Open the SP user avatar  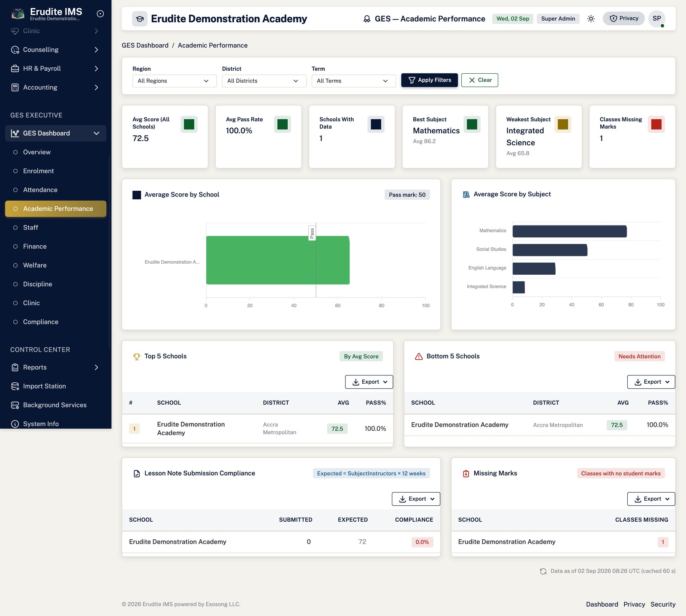tap(657, 18)
